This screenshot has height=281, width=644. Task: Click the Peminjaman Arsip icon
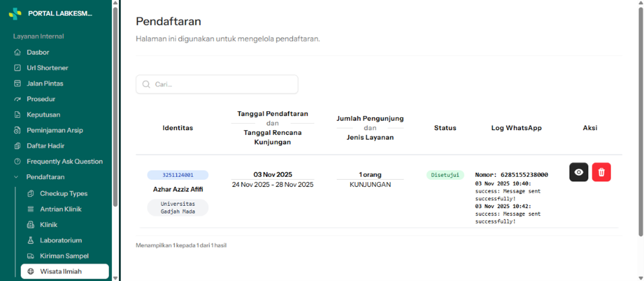pyautogui.click(x=17, y=131)
